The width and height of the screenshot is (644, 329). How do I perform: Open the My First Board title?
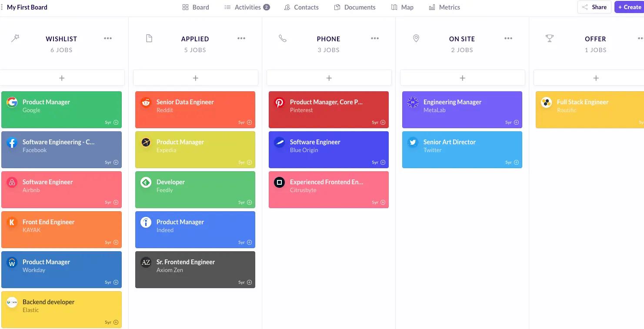[x=27, y=7]
